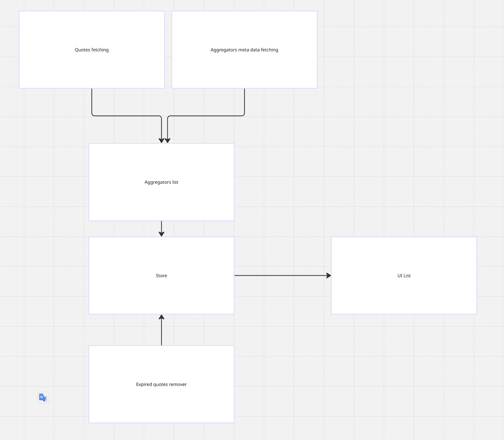Click the 'Expired quotes remover' text label

click(161, 384)
